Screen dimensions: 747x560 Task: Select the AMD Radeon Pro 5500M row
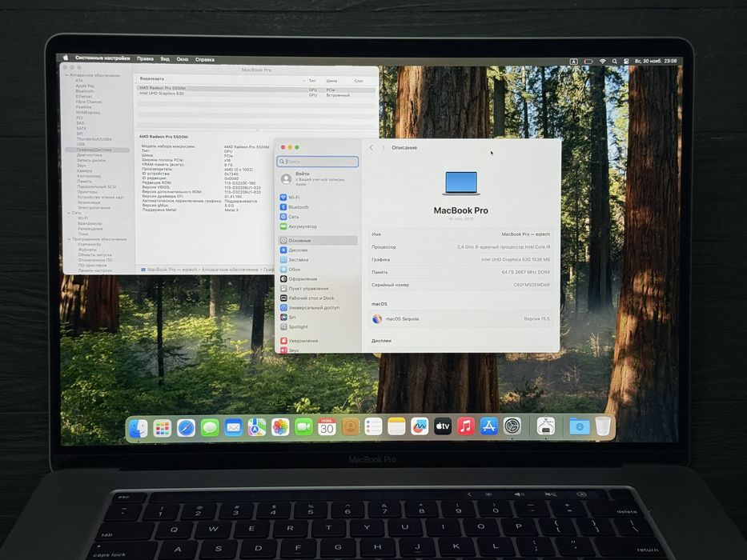coord(256,89)
